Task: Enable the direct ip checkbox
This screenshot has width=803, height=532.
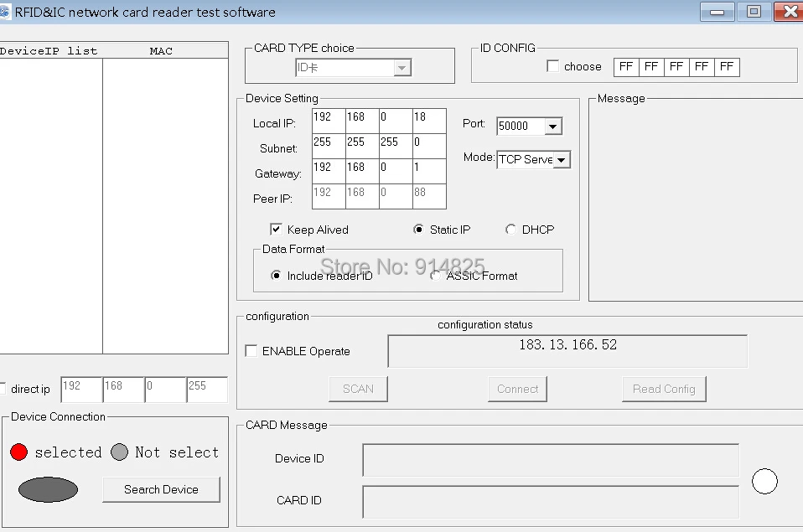Action: point(3,389)
